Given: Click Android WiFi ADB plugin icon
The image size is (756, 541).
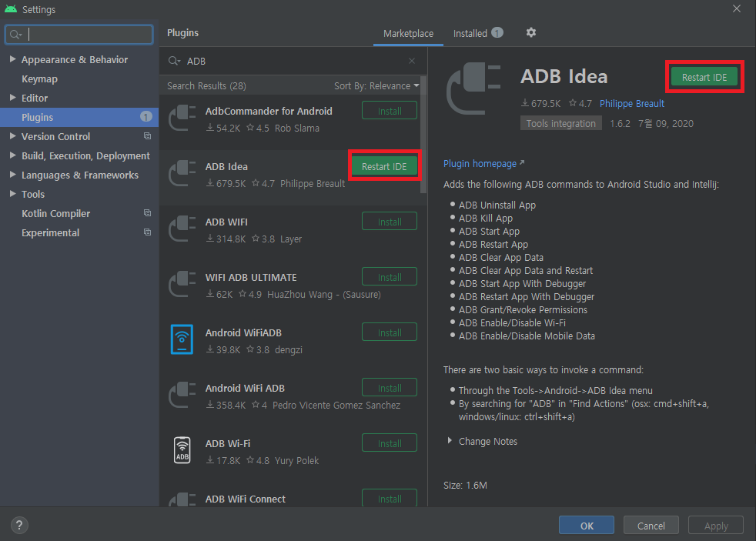Looking at the screenshot, I should coord(182,395).
